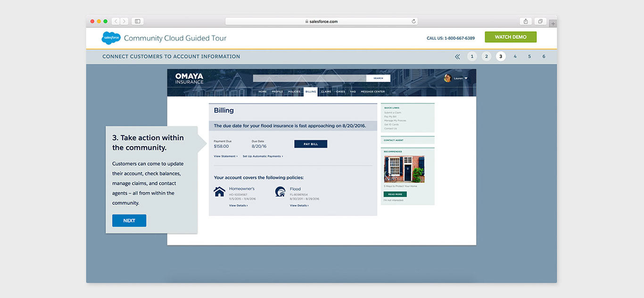Click the Safari back arrow
This screenshot has width=644, height=298.
point(116,21)
